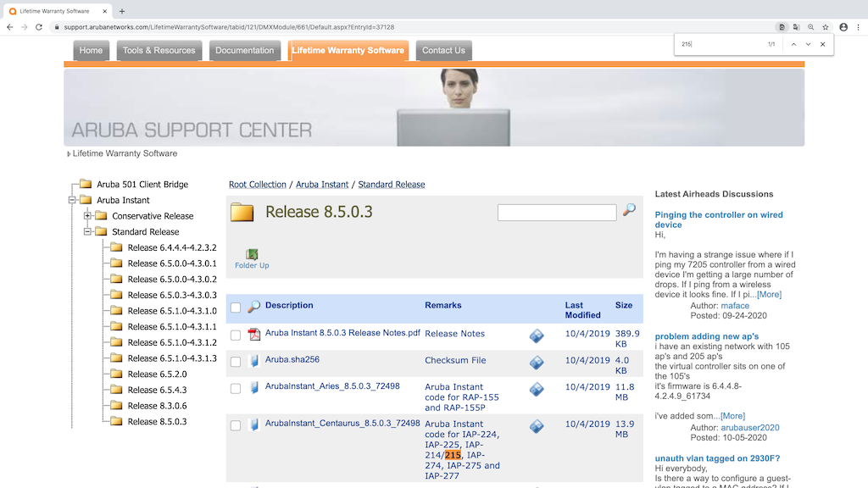Go to the Tools & Resources tab
Image resolution: width=868 pixels, height=488 pixels.
click(159, 51)
